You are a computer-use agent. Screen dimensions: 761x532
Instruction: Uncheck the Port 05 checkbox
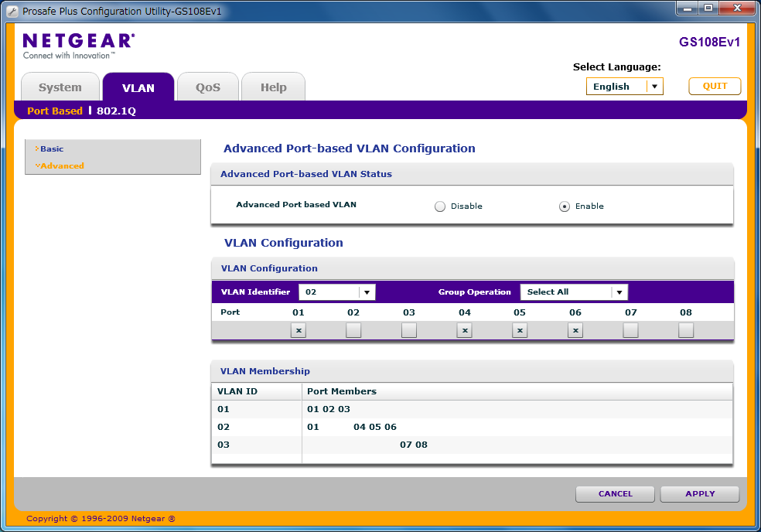[520, 330]
